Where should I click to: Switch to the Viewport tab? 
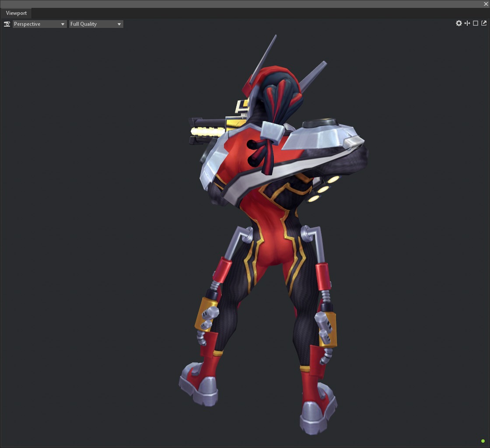click(x=16, y=13)
